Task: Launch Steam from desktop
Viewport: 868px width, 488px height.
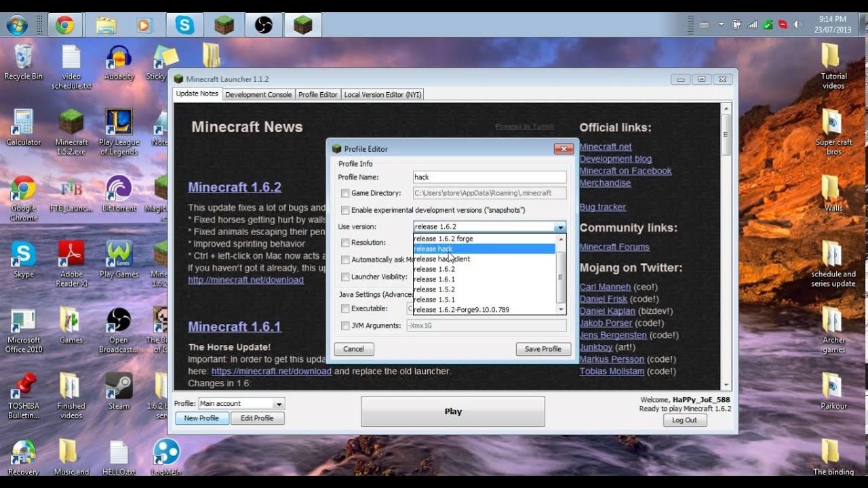Action: click(119, 390)
